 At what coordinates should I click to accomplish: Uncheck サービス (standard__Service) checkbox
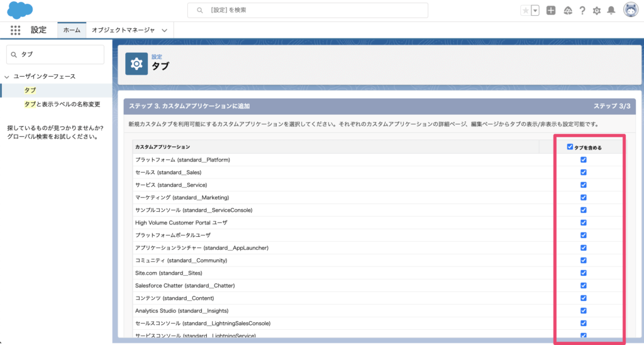point(583,185)
